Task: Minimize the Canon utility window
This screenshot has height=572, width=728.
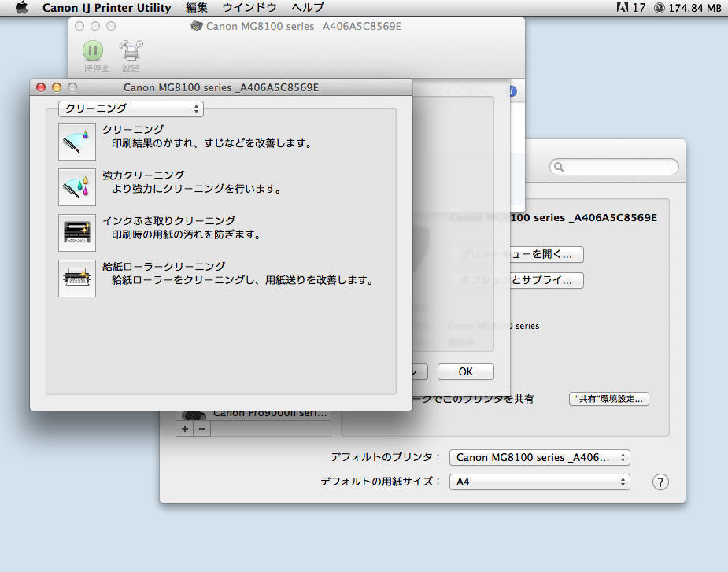Action: click(x=57, y=87)
